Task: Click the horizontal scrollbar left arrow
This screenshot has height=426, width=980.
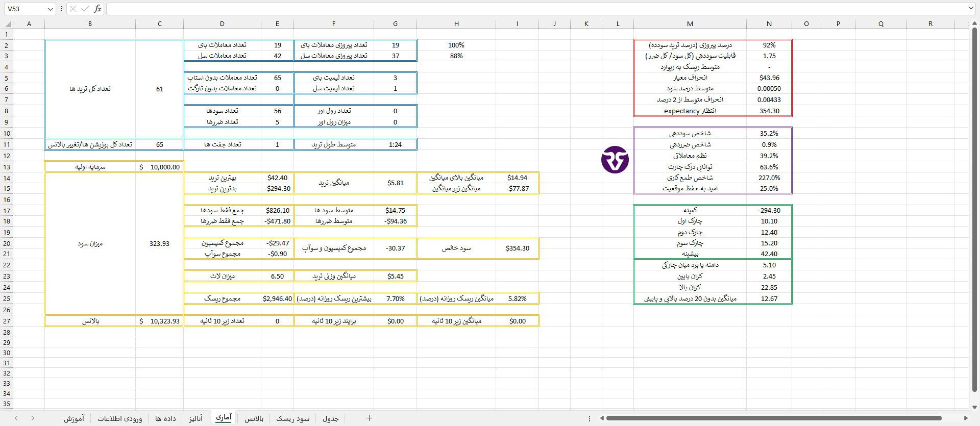Action: [602, 418]
